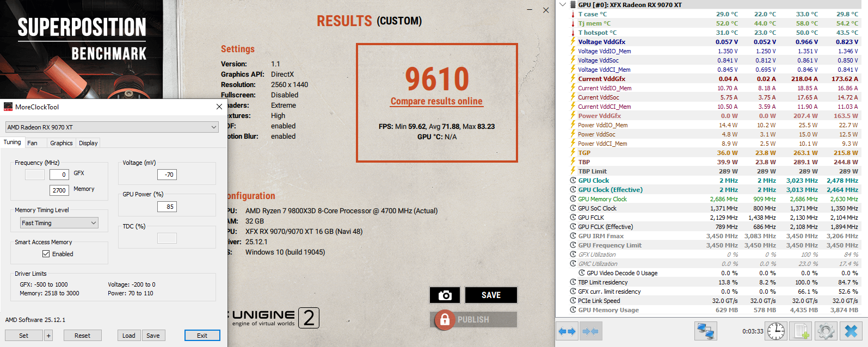Click the Set button in MoreClockTool
868x347 pixels.
click(x=24, y=336)
